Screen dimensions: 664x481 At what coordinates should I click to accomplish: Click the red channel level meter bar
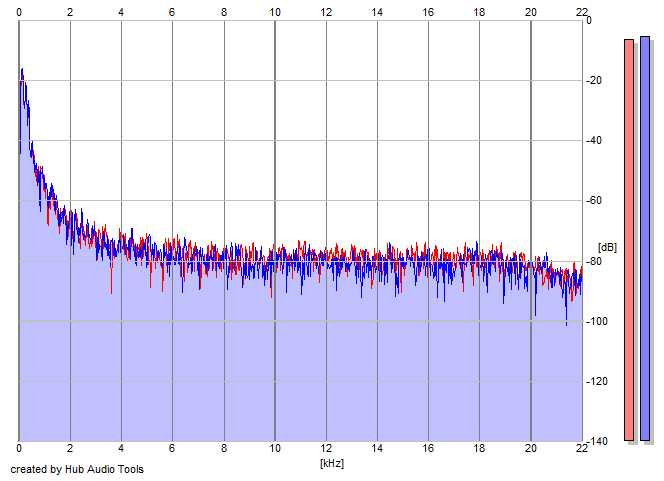pos(629,240)
